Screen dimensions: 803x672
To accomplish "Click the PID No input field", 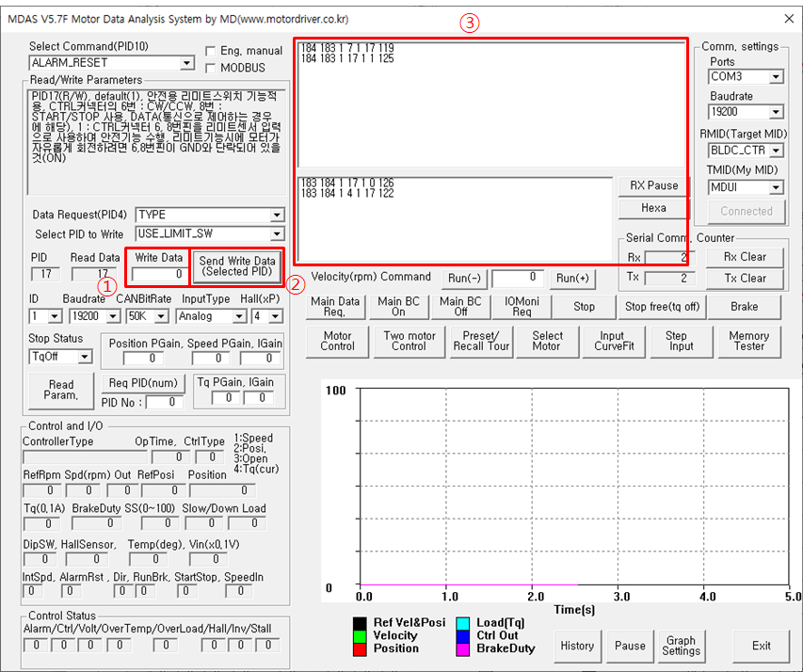I will [x=164, y=403].
